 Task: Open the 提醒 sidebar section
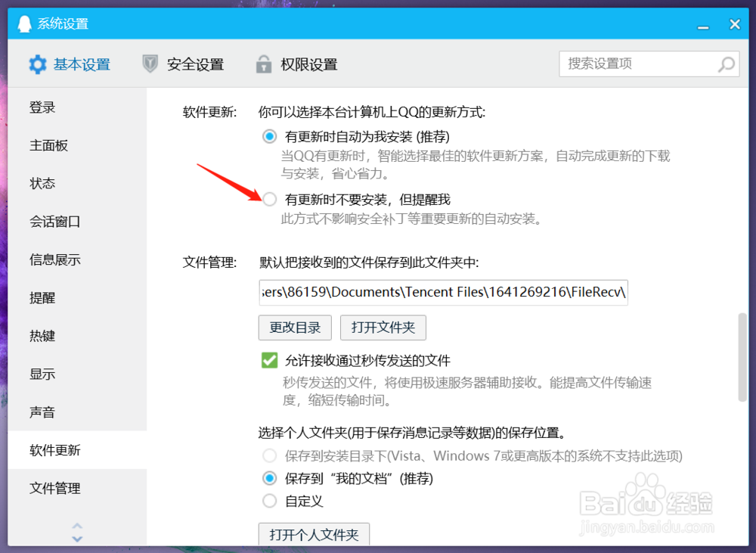point(77,298)
